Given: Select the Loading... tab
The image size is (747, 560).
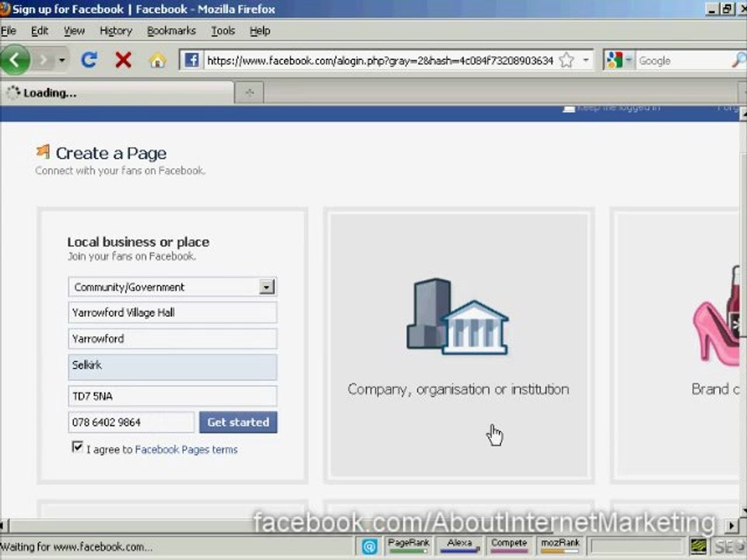Looking at the screenshot, I should (117, 93).
